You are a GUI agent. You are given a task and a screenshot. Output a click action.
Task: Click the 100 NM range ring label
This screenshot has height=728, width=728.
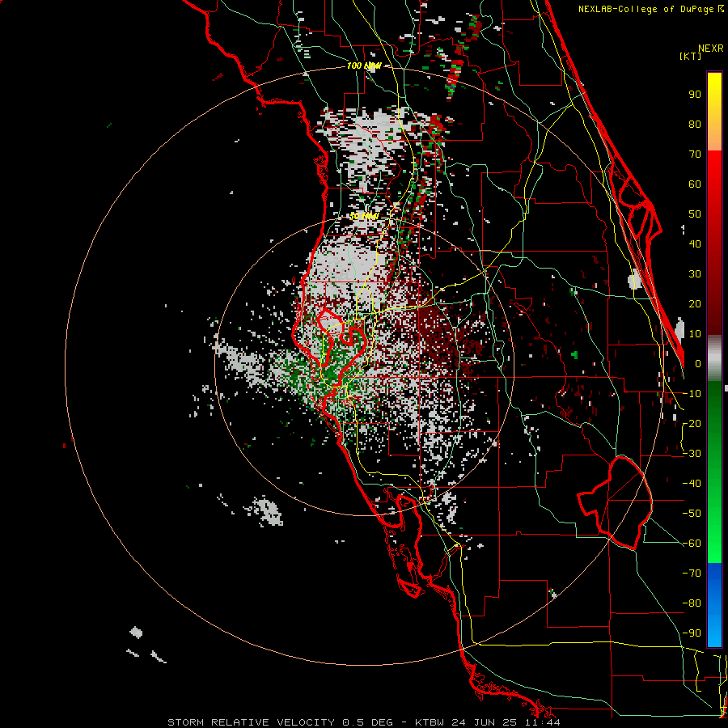[364, 66]
